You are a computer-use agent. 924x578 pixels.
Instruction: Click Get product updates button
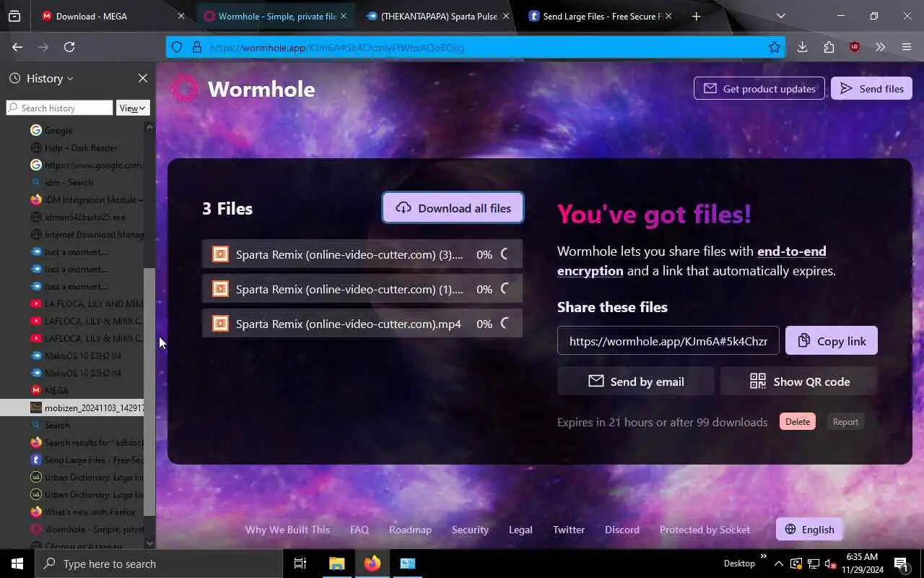[x=759, y=89]
